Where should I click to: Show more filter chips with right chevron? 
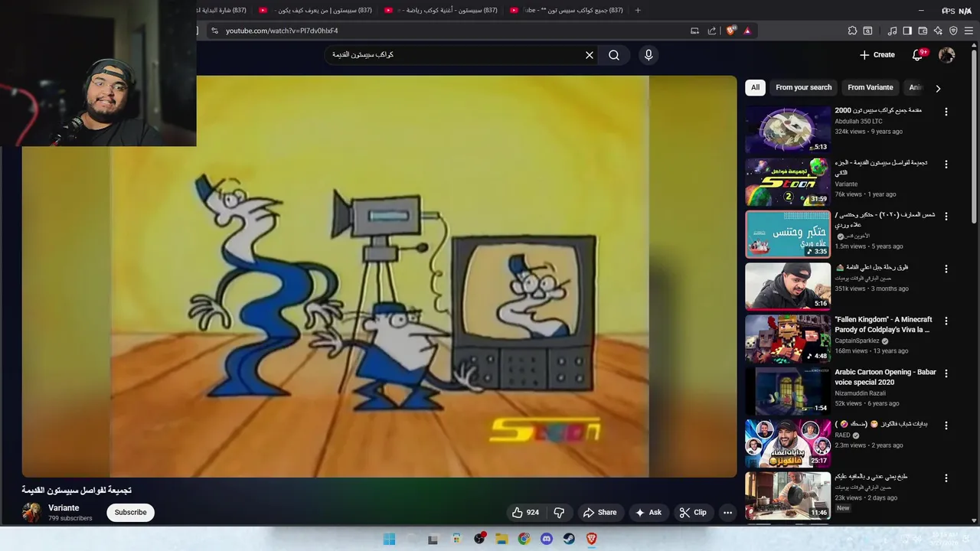938,88
